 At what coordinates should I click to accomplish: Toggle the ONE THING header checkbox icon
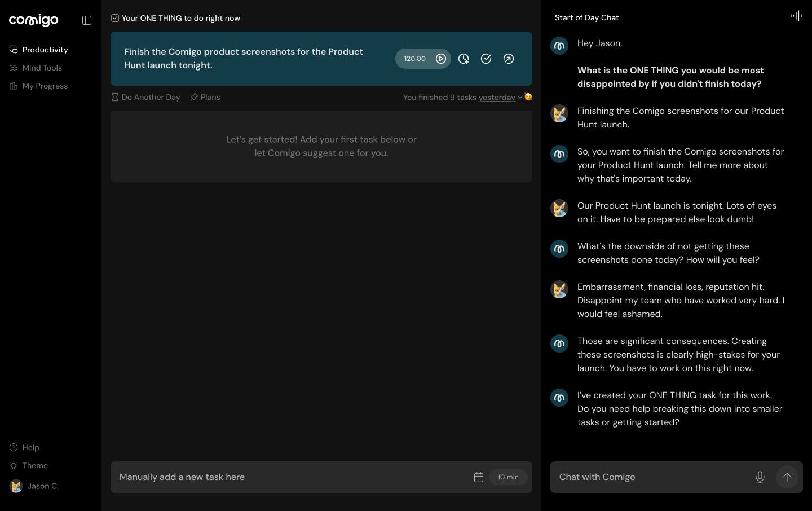(115, 18)
